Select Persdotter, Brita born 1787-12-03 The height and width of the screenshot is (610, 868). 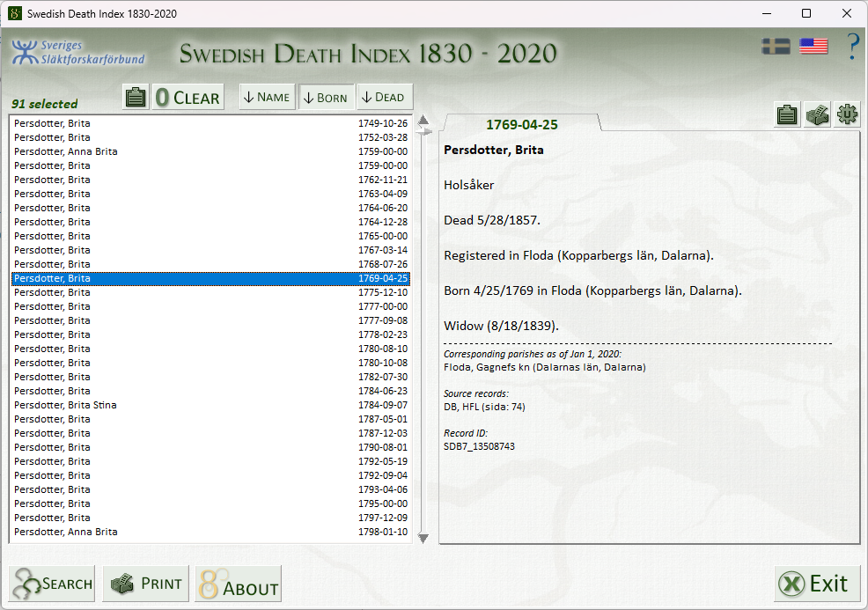point(211,433)
